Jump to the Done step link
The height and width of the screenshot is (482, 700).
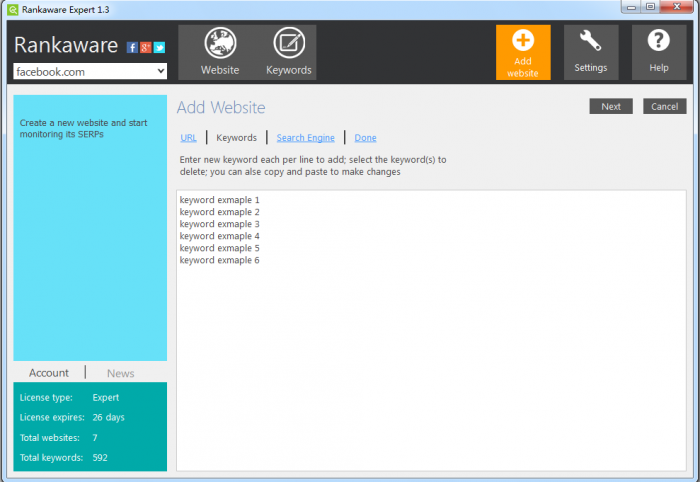[365, 138]
